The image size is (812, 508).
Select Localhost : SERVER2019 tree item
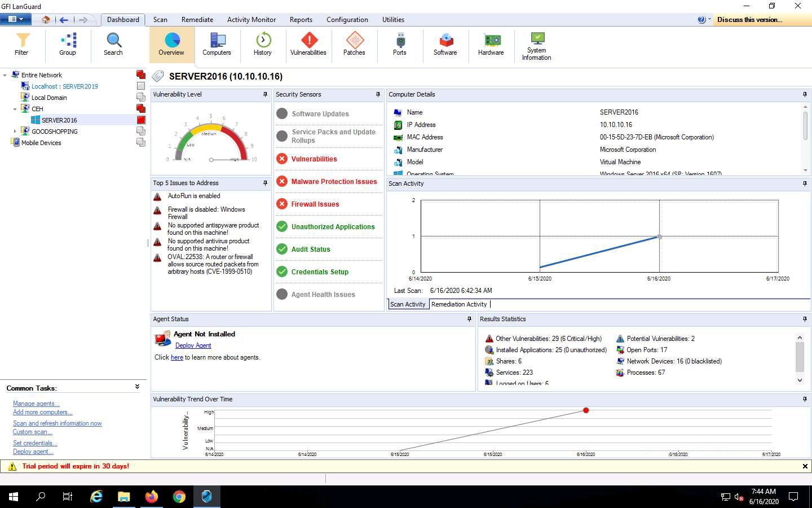click(x=64, y=86)
